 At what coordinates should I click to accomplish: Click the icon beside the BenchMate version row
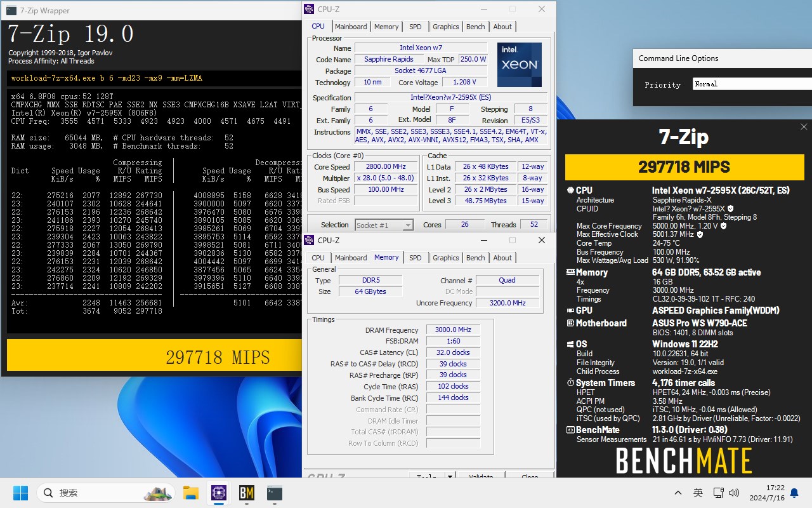tap(570, 430)
